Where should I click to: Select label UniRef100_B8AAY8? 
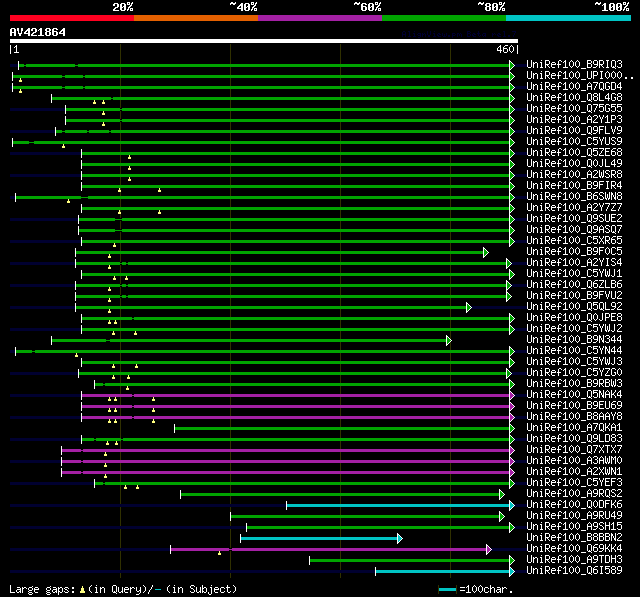pyautogui.click(x=574, y=417)
